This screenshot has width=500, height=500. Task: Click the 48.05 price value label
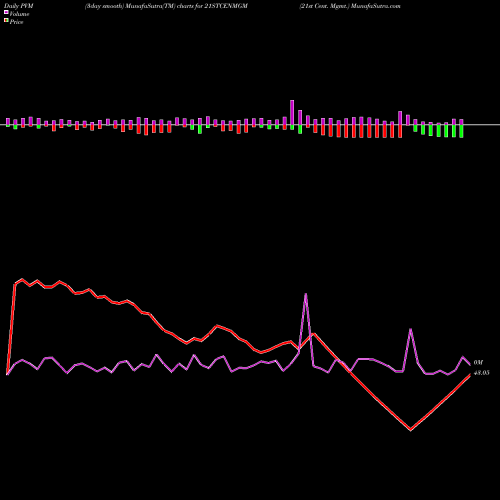[482, 373]
